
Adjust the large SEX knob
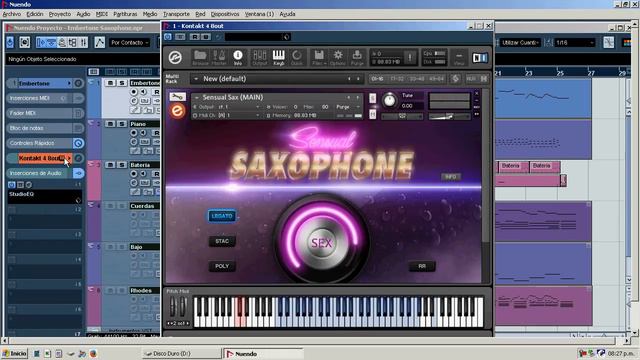322,242
